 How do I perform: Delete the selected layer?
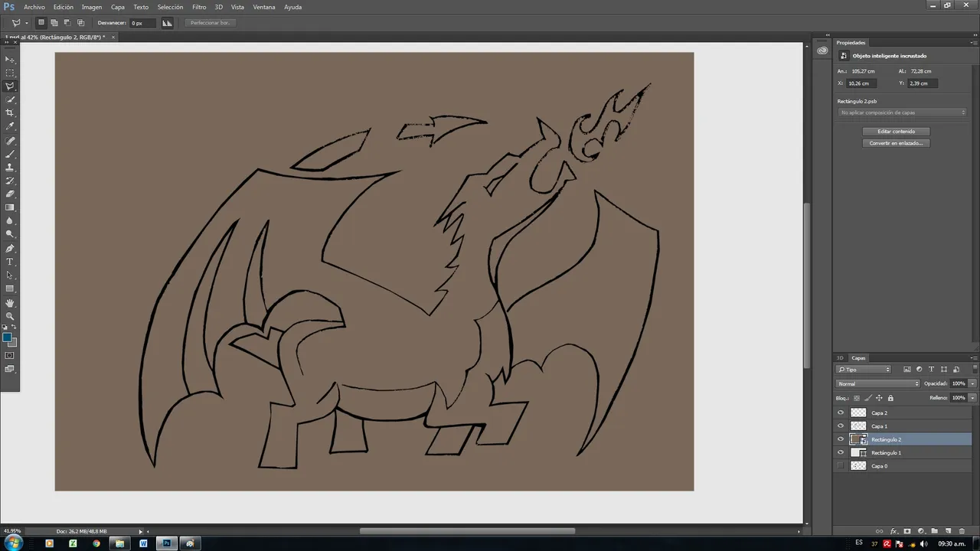pos(962,531)
